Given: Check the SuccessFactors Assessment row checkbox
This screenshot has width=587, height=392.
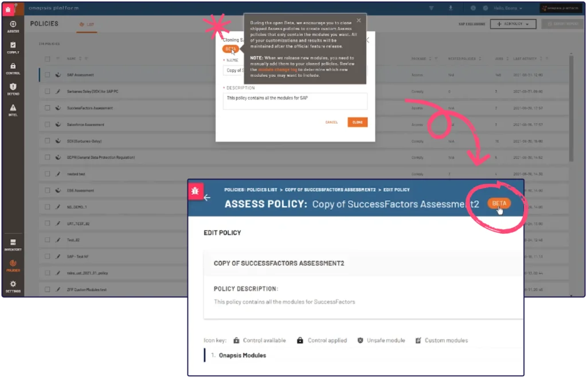Looking at the screenshot, I should (48, 108).
